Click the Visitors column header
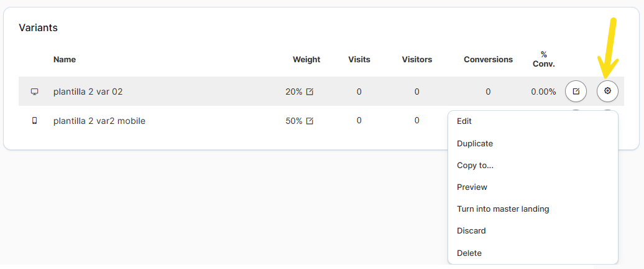The image size is (644, 269). tap(417, 60)
